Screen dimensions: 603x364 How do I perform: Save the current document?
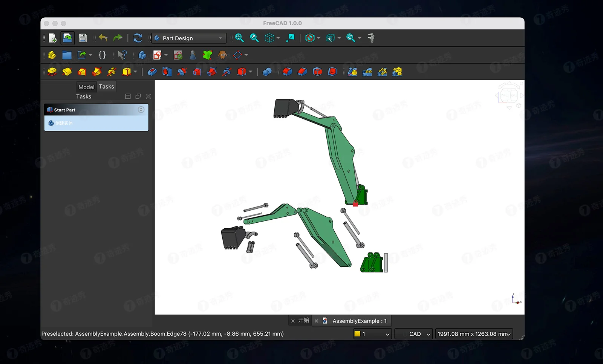pos(83,38)
